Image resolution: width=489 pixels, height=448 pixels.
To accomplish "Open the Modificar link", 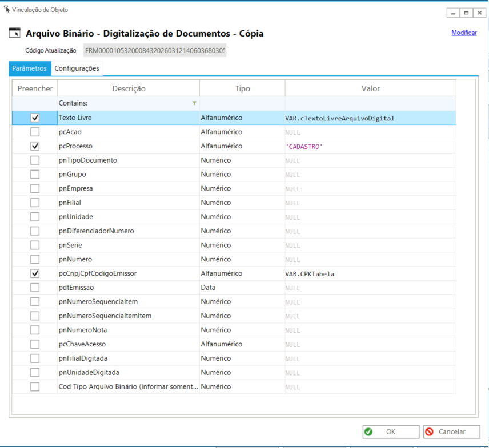I will [x=464, y=33].
